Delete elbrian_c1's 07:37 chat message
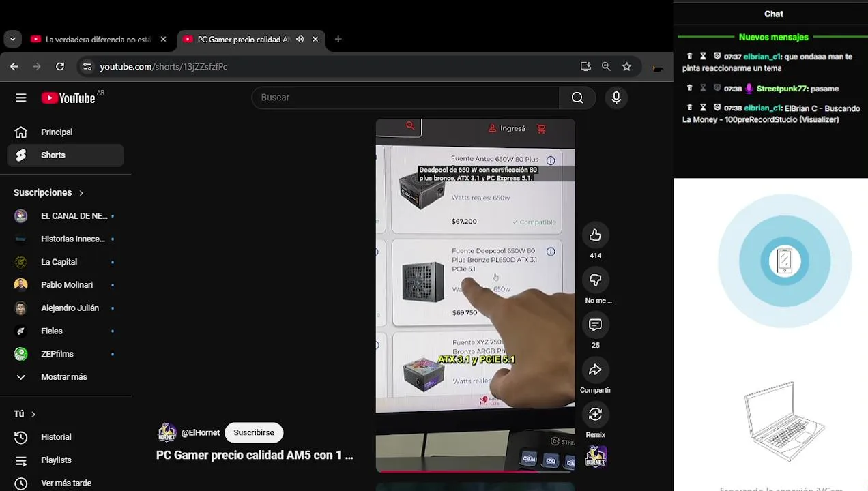 tap(689, 57)
